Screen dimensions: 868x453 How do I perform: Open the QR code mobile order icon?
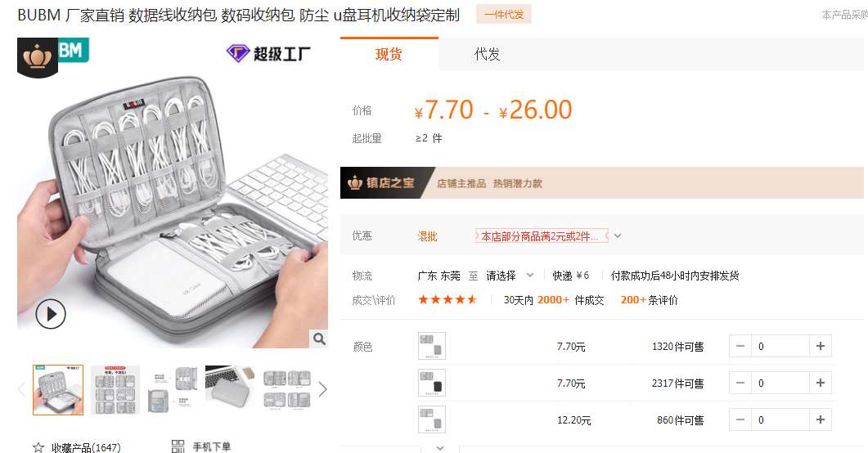(x=178, y=446)
